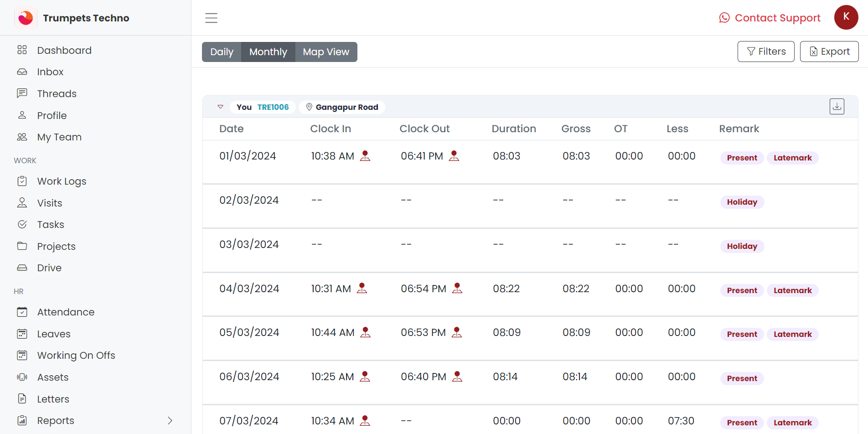Expand the Reports submenu chevron
The height and width of the screenshot is (434, 868).
[x=170, y=420]
